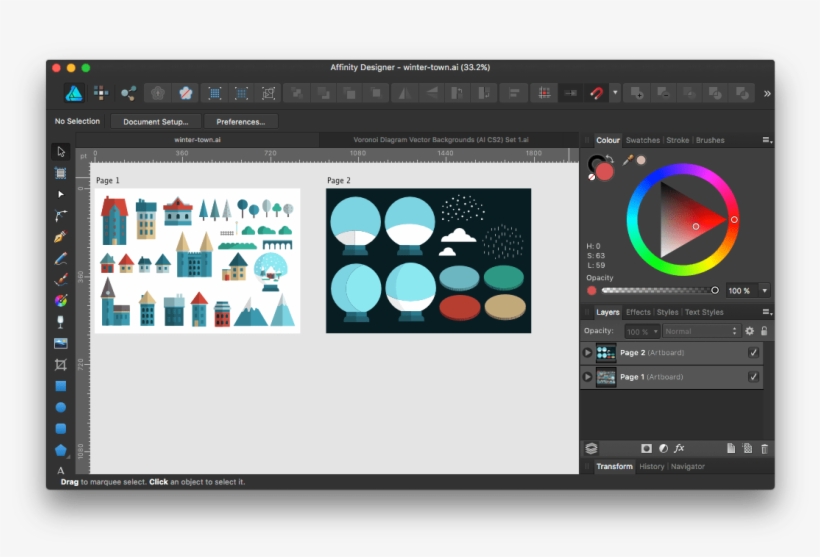
Task: Open the History panel tab
Action: [x=651, y=467]
